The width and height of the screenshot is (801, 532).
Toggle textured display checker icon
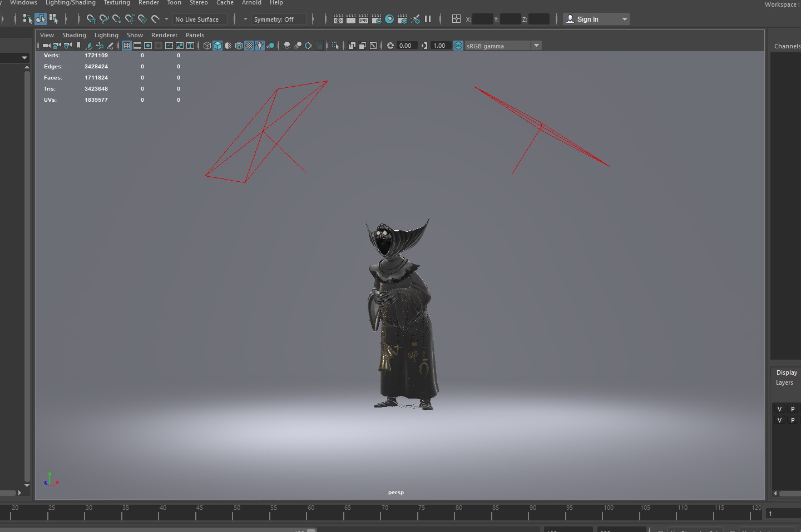[x=249, y=46]
